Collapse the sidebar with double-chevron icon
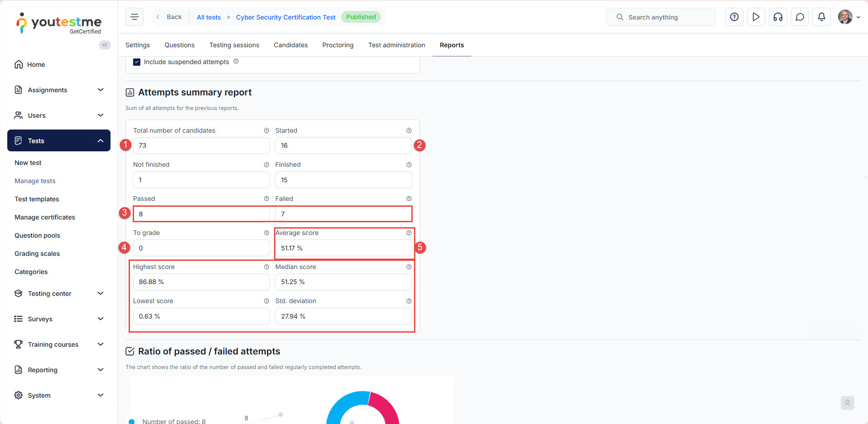Screen dimensions: 868x424 pyautogui.click(x=105, y=45)
